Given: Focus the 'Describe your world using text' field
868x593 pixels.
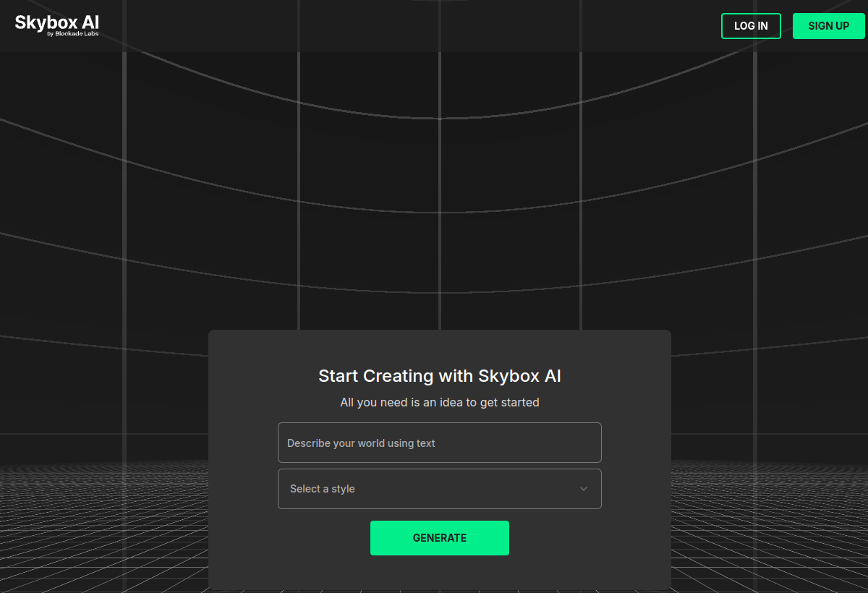Looking at the screenshot, I should 440,443.
